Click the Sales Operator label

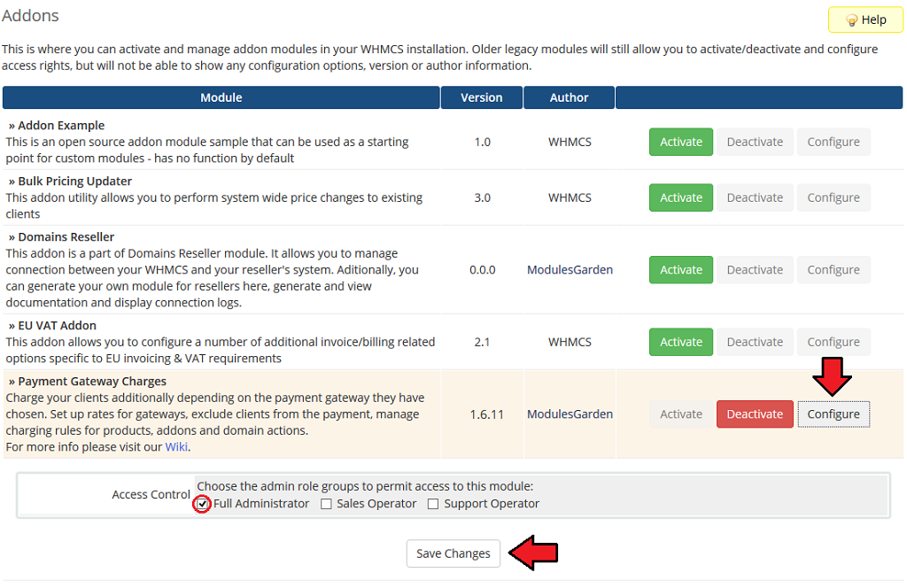tap(376, 504)
